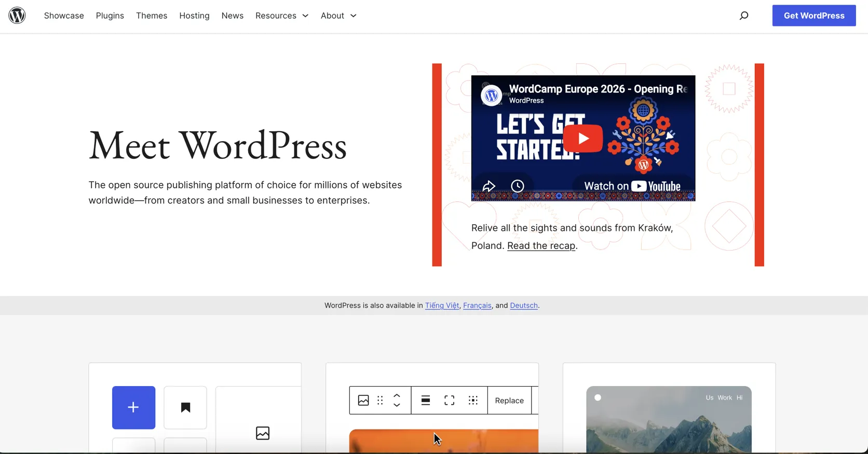Click the mountain site preview thumbnail

(x=669, y=419)
